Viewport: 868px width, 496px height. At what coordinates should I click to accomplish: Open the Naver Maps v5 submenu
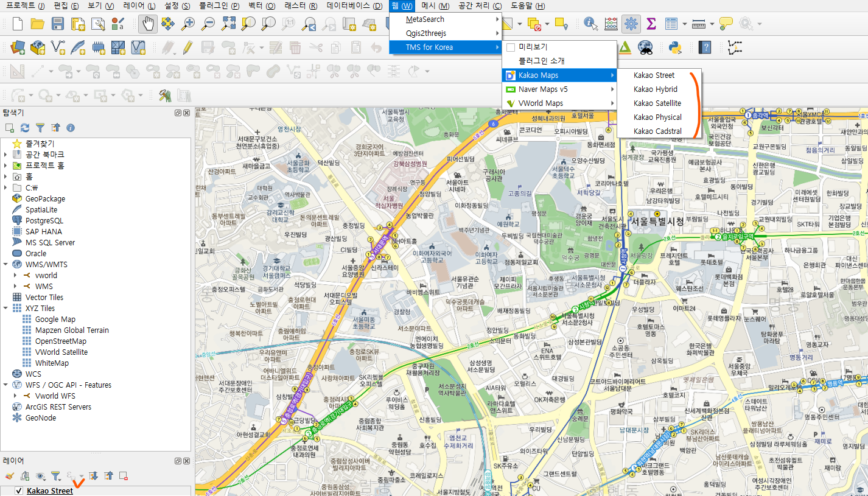(559, 89)
